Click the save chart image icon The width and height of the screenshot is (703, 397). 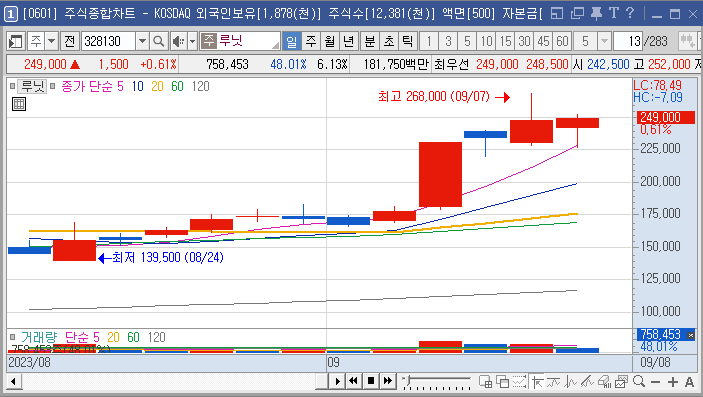(x=621, y=382)
